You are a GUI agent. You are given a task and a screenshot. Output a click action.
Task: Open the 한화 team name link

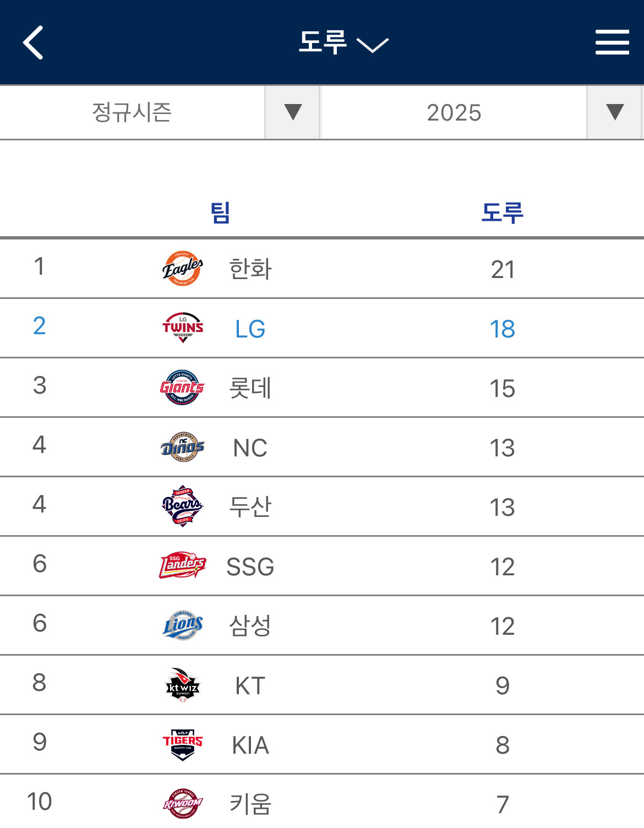coord(250,269)
